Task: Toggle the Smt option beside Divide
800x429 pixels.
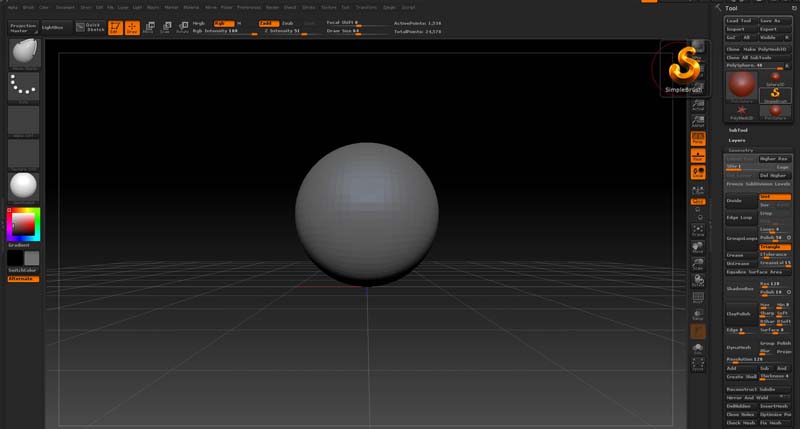Action: (x=775, y=197)
